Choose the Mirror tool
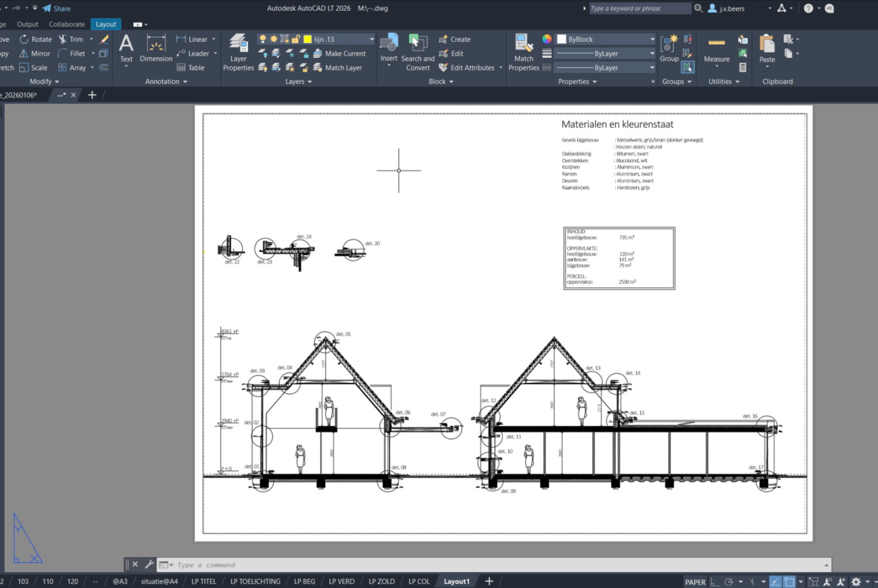 click(35, 53)
